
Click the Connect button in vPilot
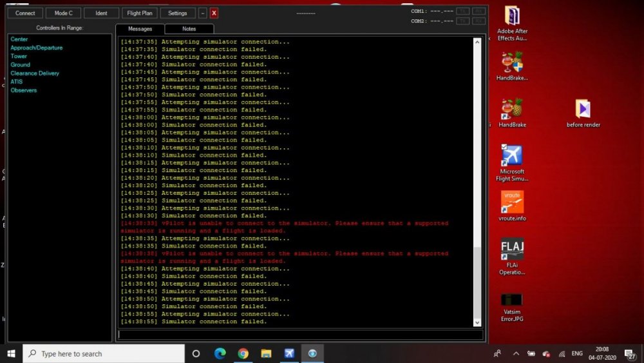pyautogui.click(x=25, y=13)
